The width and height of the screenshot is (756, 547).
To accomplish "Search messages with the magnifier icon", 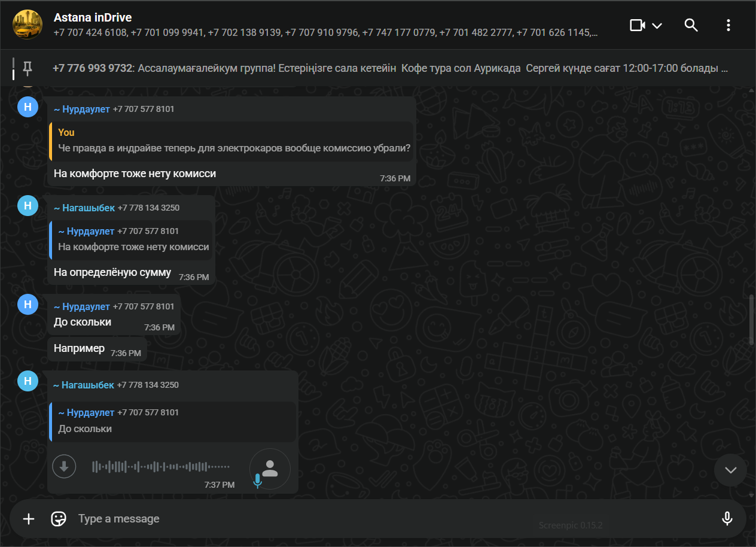I will (691, 25).
